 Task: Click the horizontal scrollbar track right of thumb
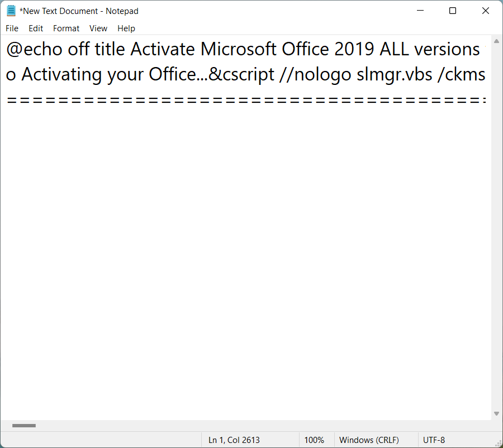click(251, 426)
